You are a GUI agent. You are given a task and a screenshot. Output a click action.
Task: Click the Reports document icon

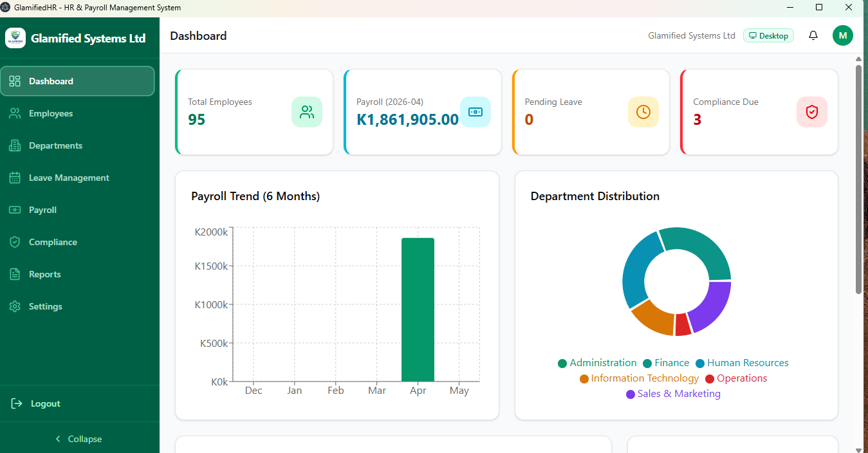[15, 274]
